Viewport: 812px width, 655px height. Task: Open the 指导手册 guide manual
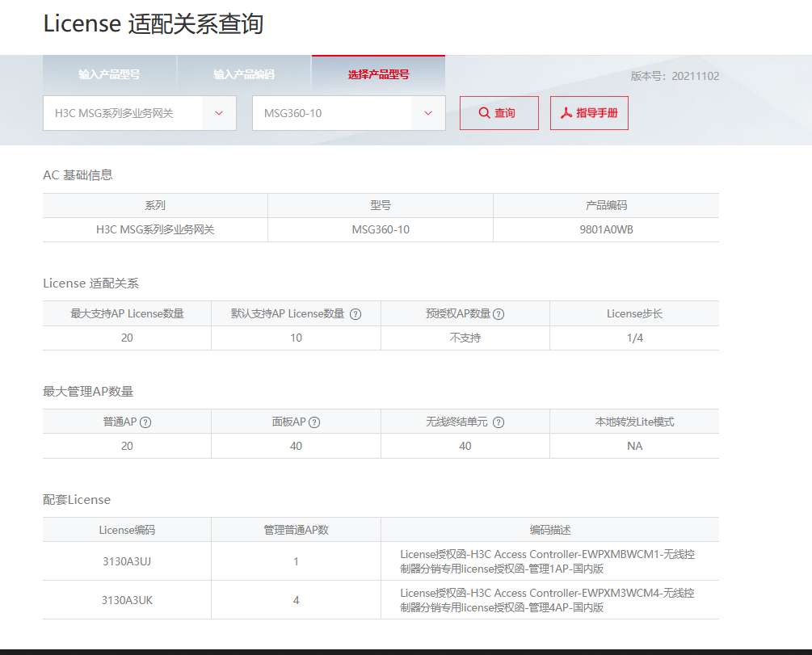(589, 113)
